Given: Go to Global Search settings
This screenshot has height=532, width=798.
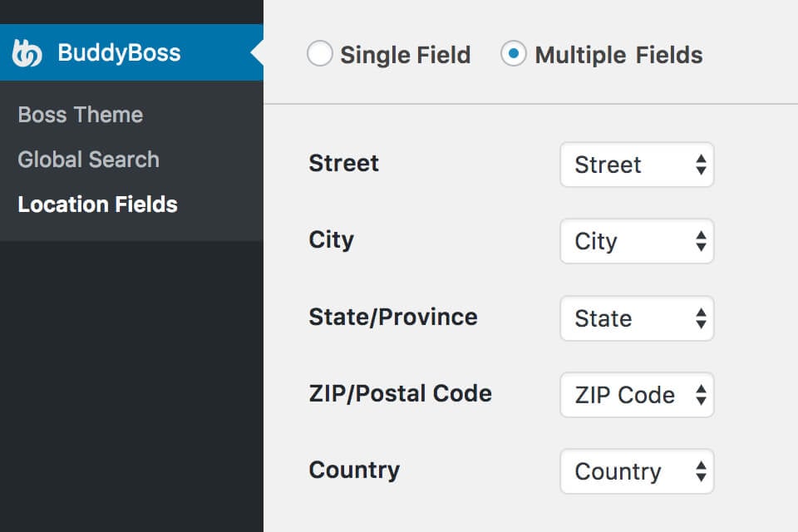Looking at the screenshot, I should [89, 160].
